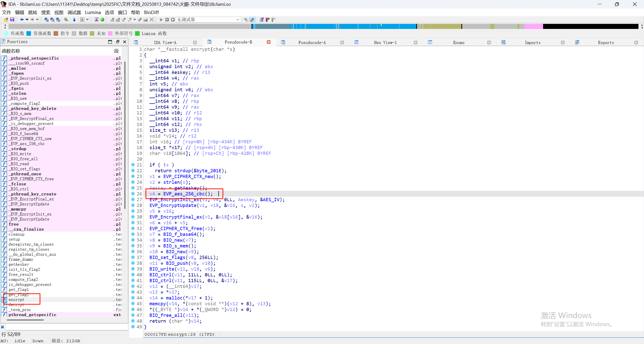Image resolution: width=644 pixels, height=344 pixels.
Task: Click the start process play button
Action: (161, 20)
